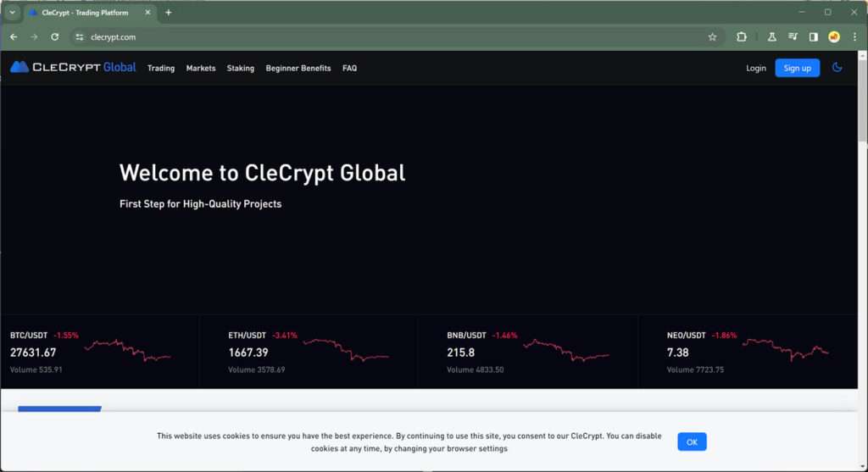Click the Login link
The width and height of the screenshot is (868, 472).
(756, 68)
